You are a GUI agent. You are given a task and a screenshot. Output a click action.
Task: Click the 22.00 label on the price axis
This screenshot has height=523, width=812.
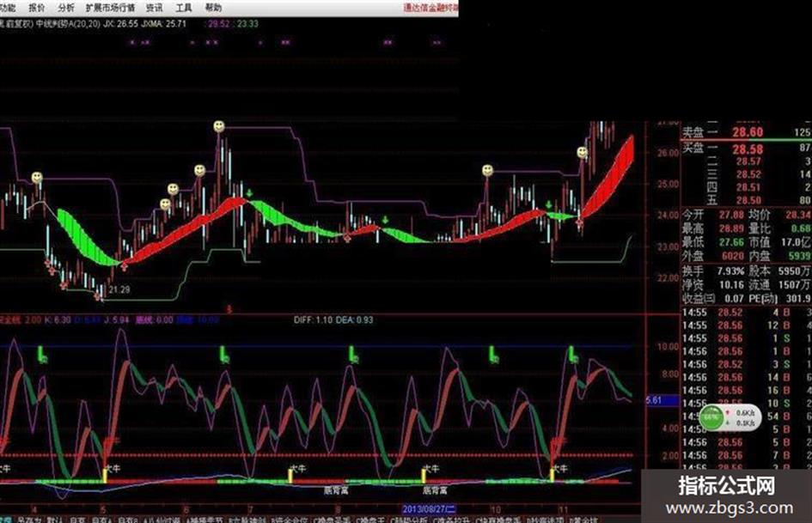point(667,278)
